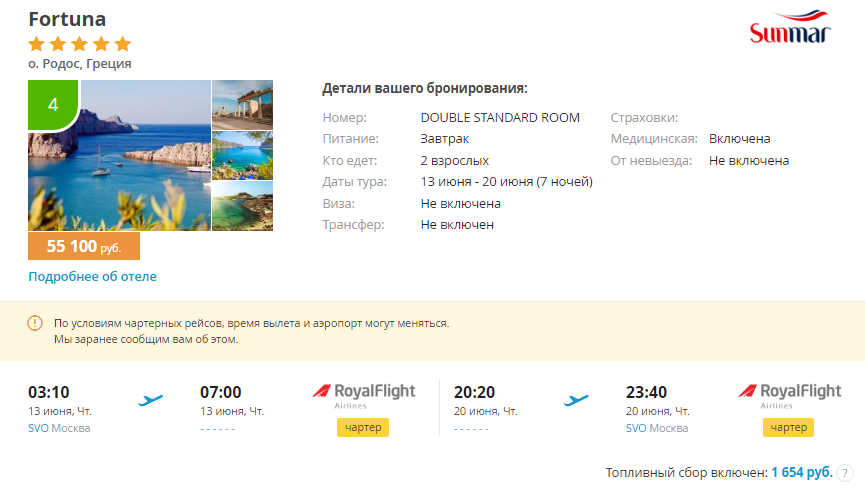Viewport: 865px width, 491px height.
Task: Click the fuel surcharge question mark icon
Action: click(x=845, y=472)
